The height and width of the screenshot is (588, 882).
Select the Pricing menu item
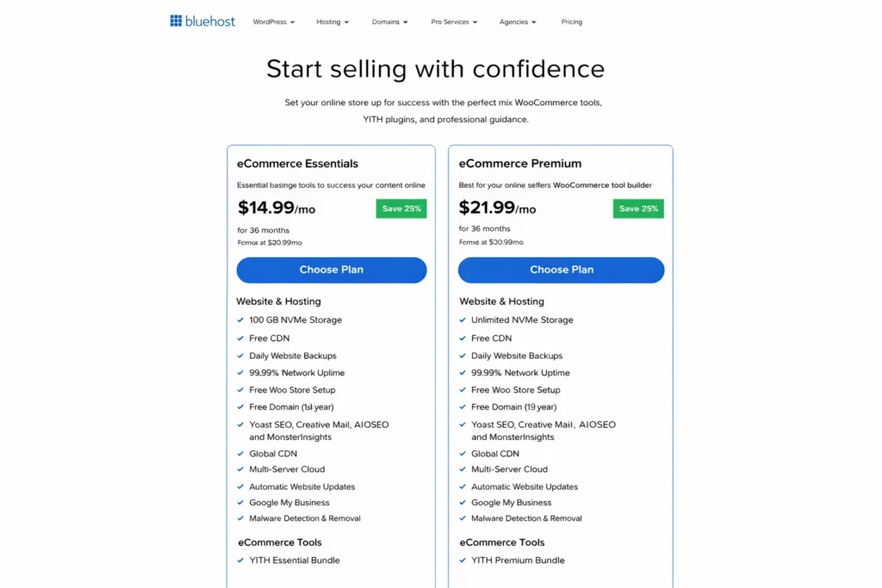[571, 22]
